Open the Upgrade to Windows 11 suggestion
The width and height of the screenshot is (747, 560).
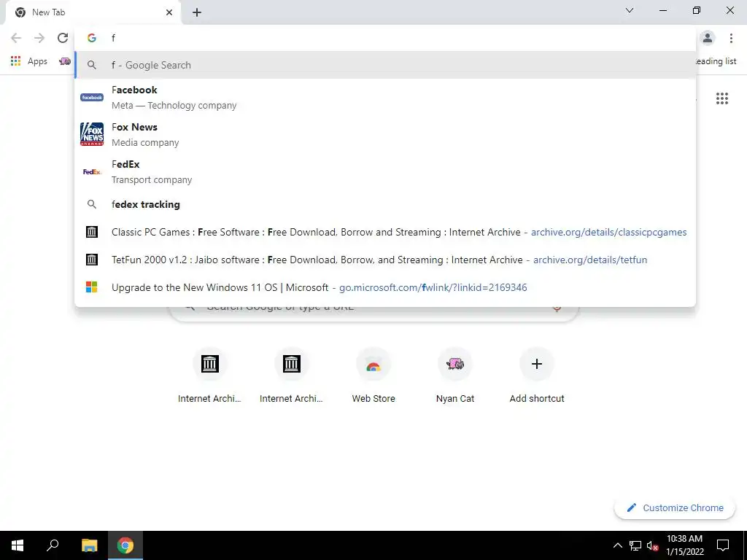385,287
